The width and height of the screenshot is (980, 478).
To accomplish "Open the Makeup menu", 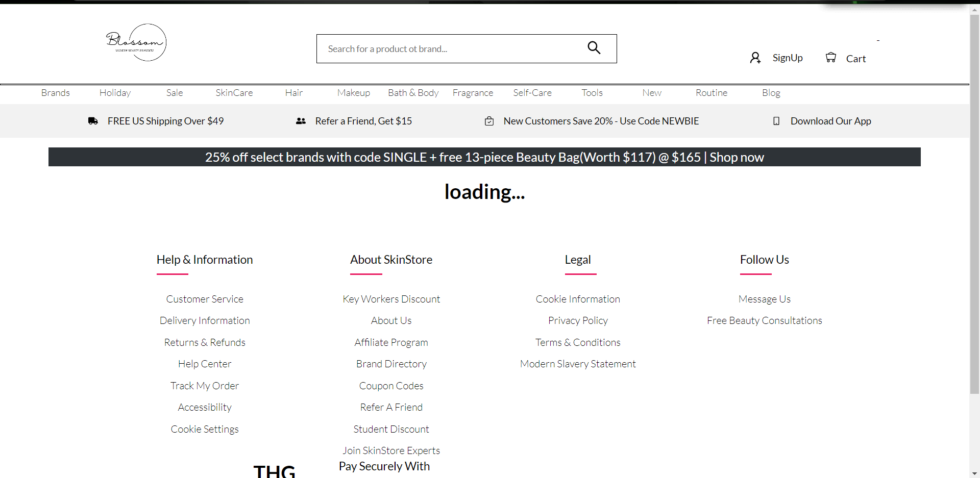I will 353,93.
